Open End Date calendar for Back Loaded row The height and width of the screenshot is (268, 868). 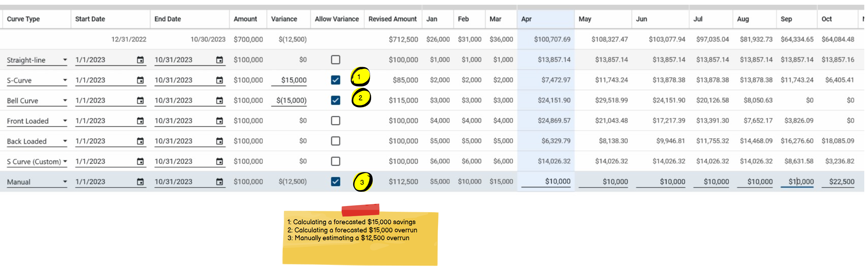[219, 141]
